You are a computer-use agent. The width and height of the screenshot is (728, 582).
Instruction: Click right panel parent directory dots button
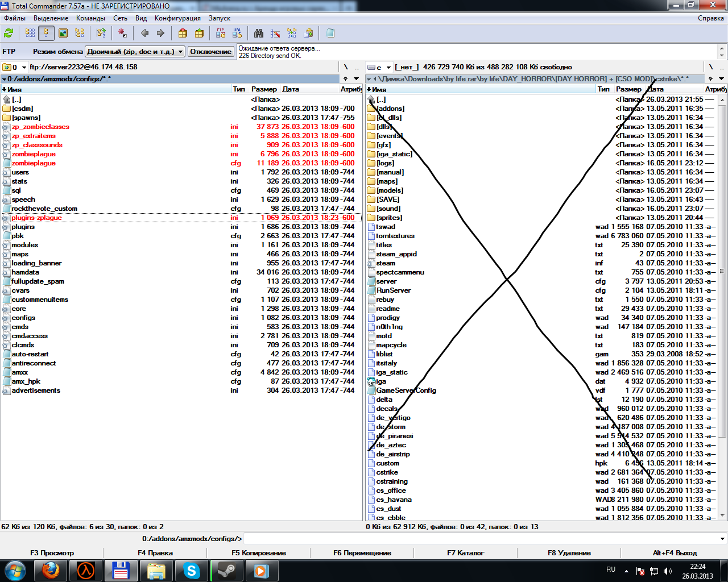click(721, 67)
